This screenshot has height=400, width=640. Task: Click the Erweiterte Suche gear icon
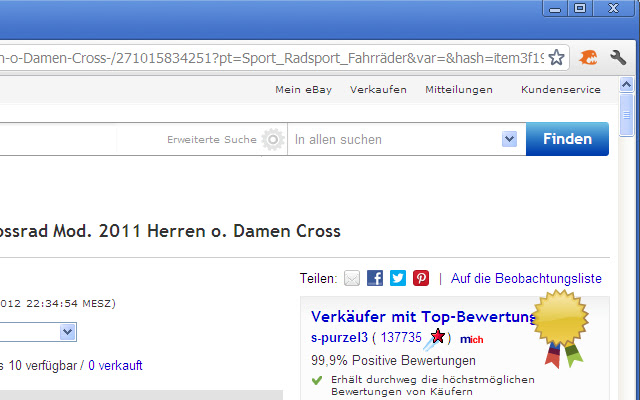click(273, 140)
